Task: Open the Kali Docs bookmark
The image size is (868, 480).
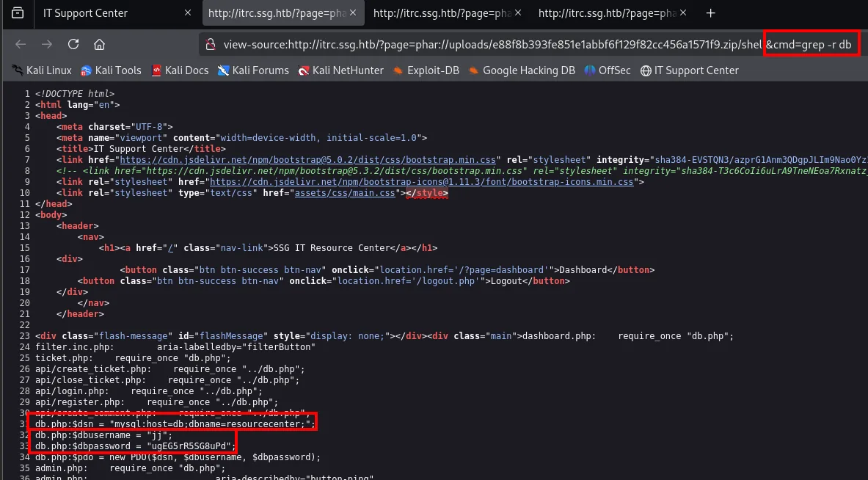Action: click(x=180, y=70)
